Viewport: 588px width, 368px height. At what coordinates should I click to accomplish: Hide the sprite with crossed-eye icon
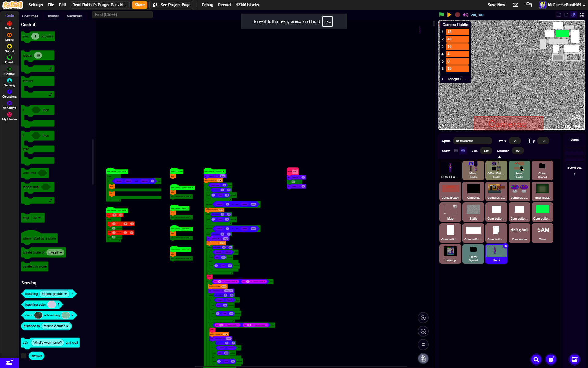click(463, 151)
